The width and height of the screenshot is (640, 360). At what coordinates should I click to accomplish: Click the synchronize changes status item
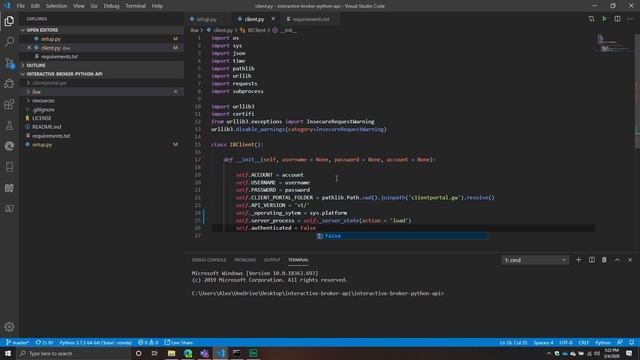click(x=44, y=342)
